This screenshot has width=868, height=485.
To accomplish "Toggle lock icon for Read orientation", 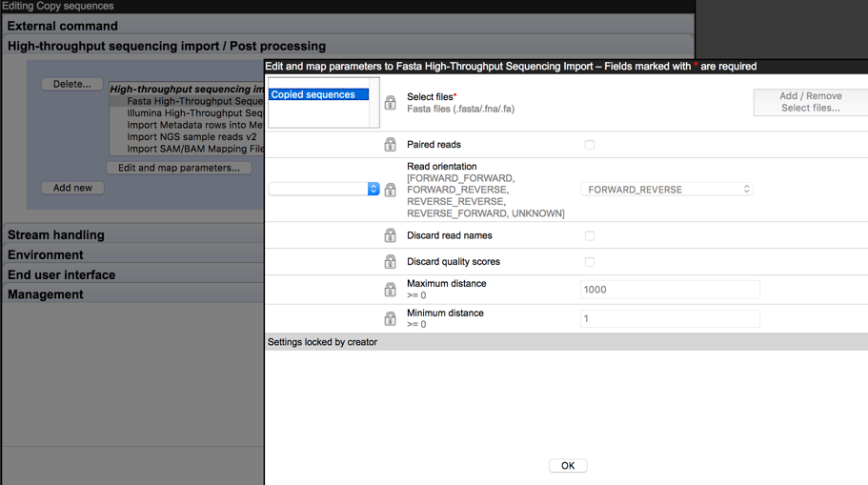I will pos(391,190).
